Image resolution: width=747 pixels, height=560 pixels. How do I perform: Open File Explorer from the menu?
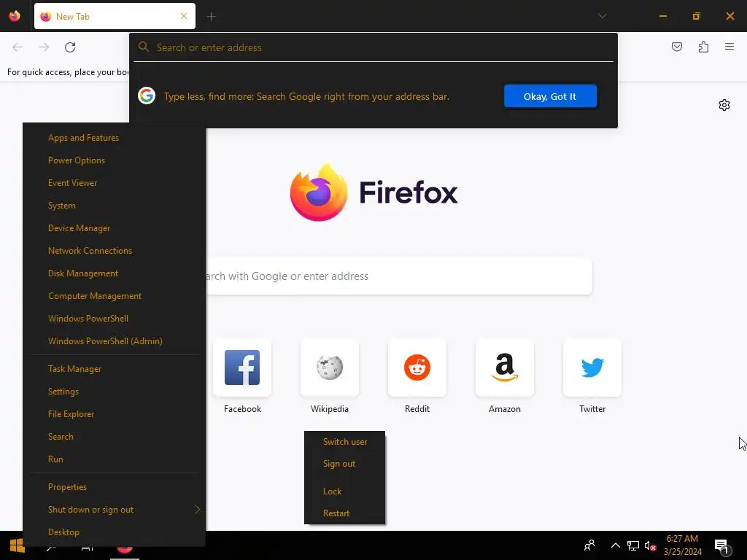click(x=71, y=414)
